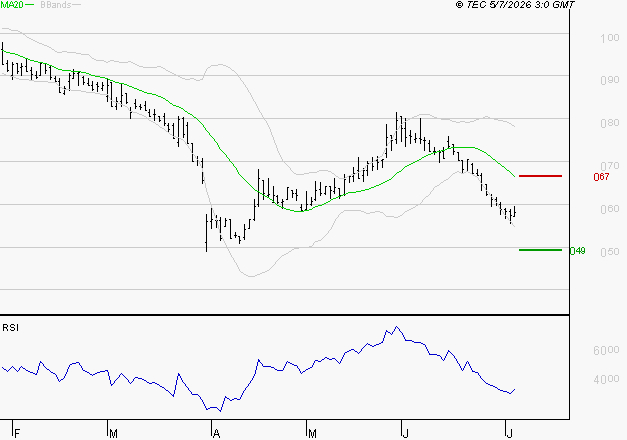This screenshot has height=440, width=627.
Task: Click the last J month marker
Action: coord(509,433)
